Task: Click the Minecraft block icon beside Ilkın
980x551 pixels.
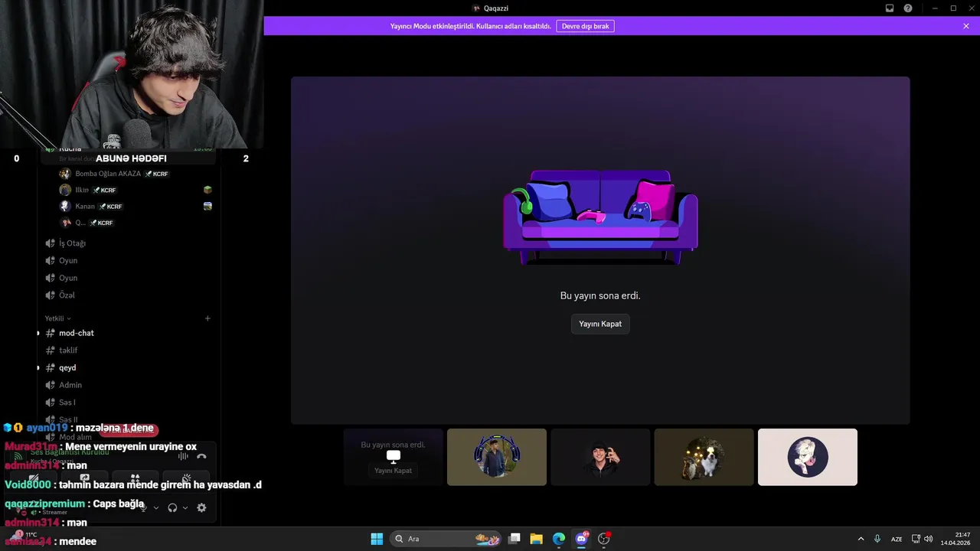Action: click(x=207, y=190)
